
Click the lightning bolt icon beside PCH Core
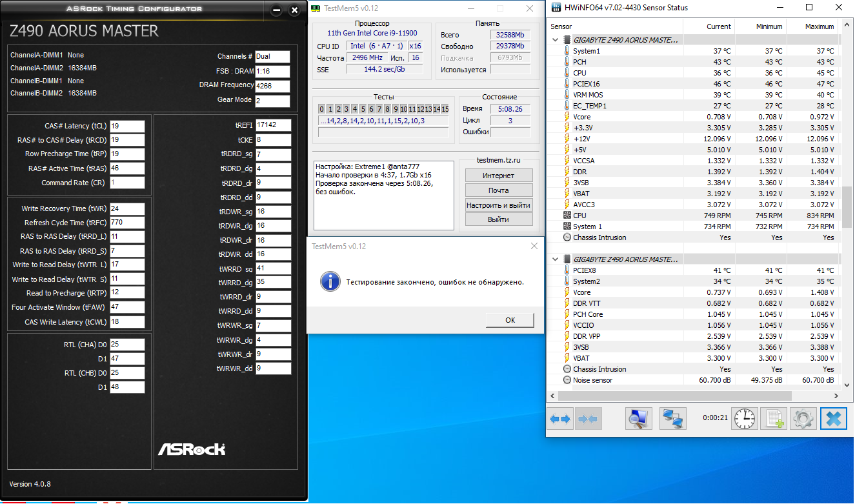pyautogui.click(x=567, y=314)
